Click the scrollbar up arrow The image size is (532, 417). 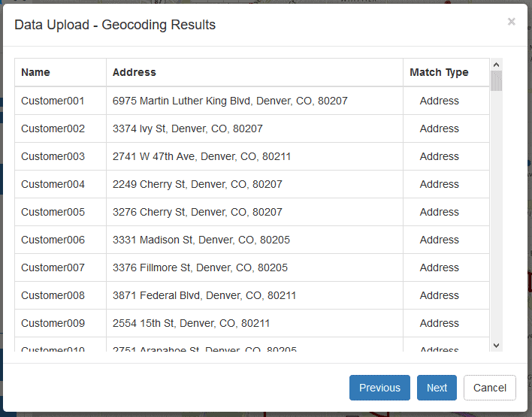pos(497,65)
